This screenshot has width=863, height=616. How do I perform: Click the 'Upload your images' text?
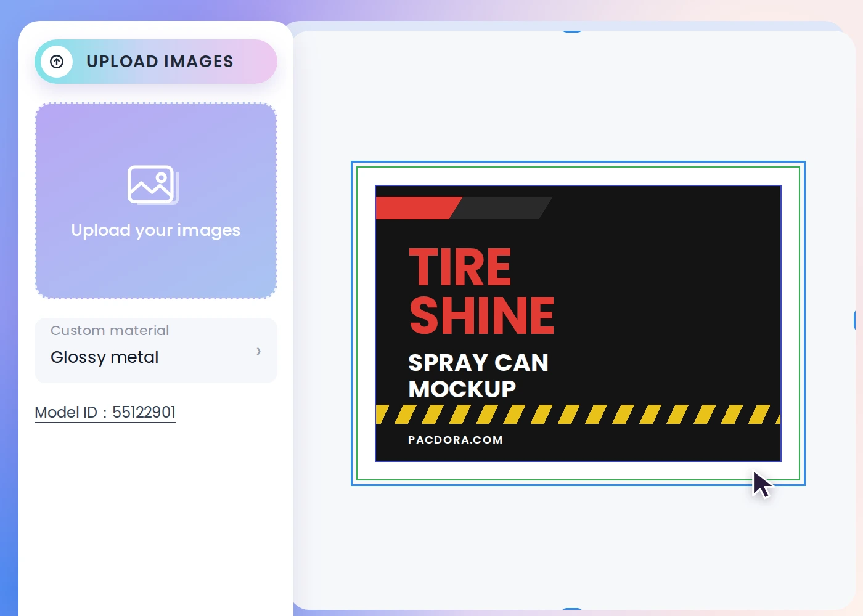[x=156, y=230]
